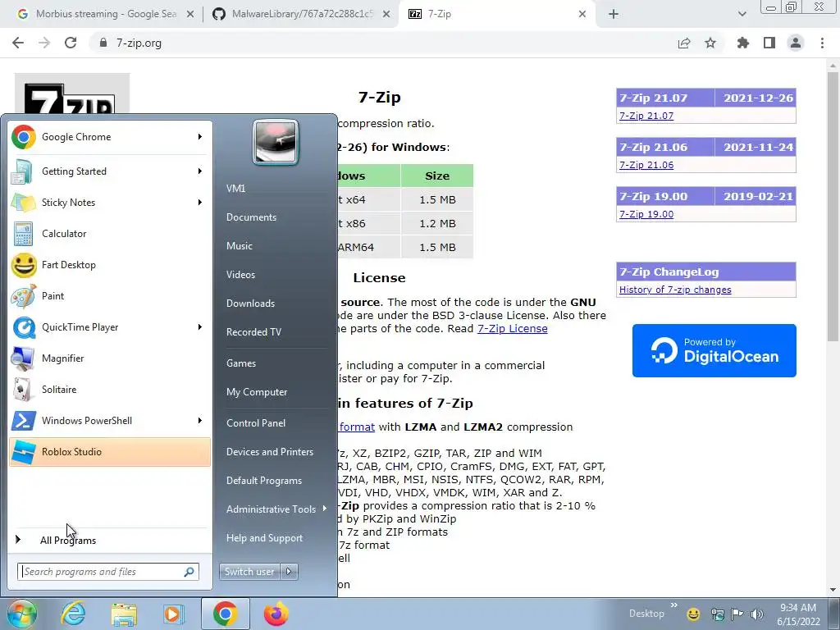Click Search programs and files box
Screen dimensions: 840x630
pos(107,572)
